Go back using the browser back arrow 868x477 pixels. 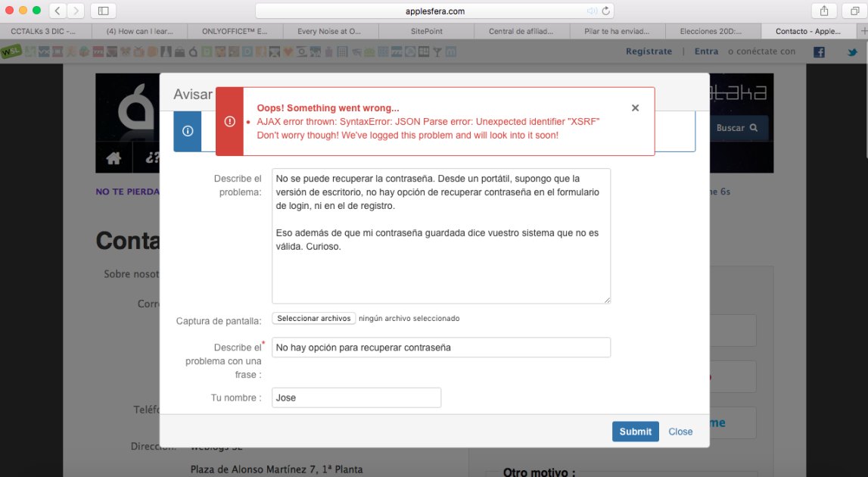[57, 11]
